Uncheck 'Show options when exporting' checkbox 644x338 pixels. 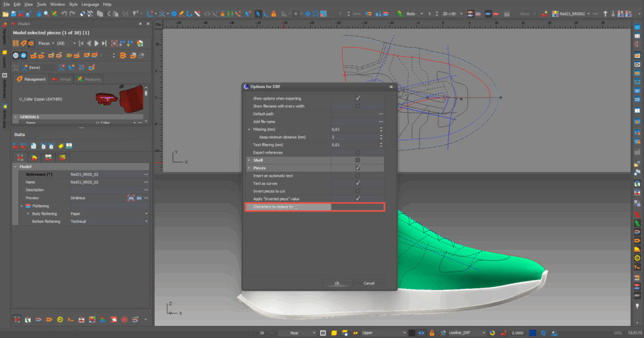[x=357, y=98]
